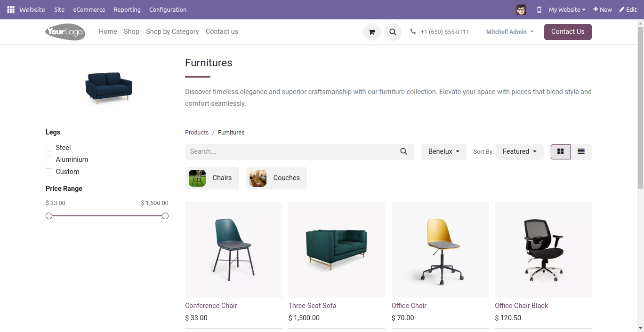
Task: Open the apps grid menu icon
Action: pyautogui.click(x=11, y=9)
